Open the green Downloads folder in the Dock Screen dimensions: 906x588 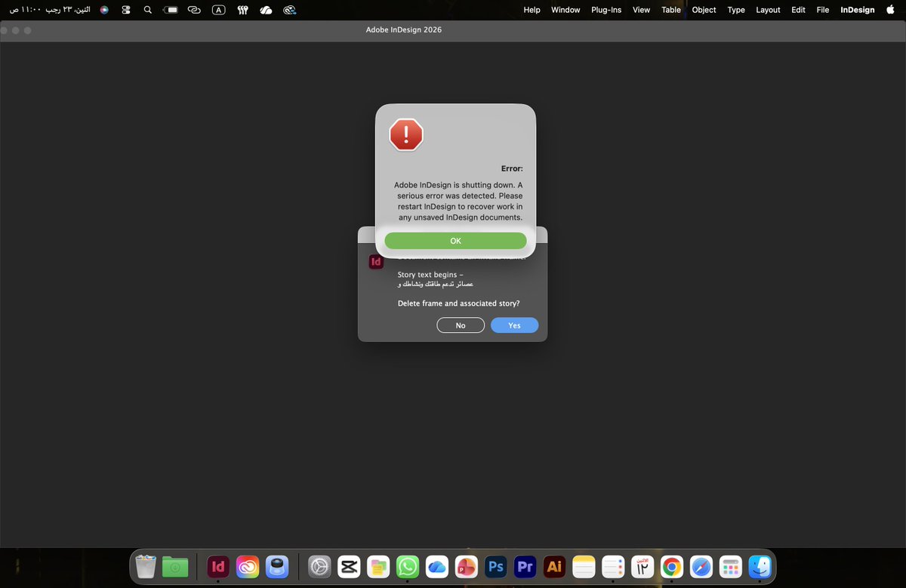[x=175, y=566]
